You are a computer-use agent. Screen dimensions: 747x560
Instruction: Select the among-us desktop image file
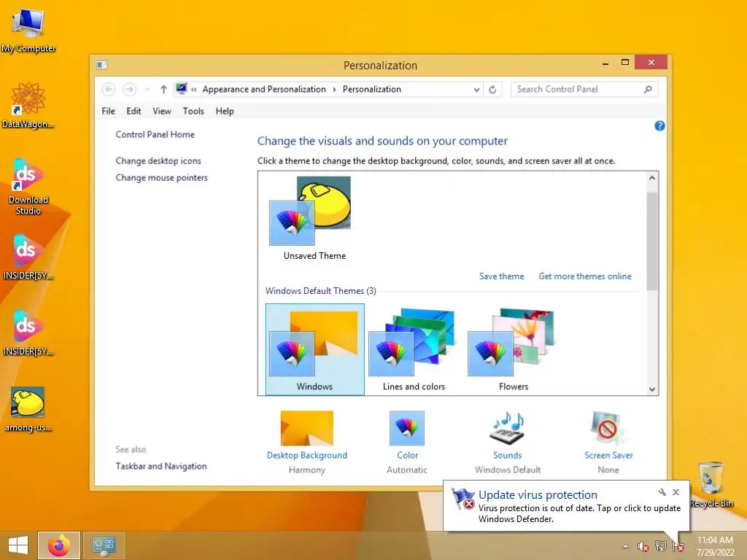28,410
